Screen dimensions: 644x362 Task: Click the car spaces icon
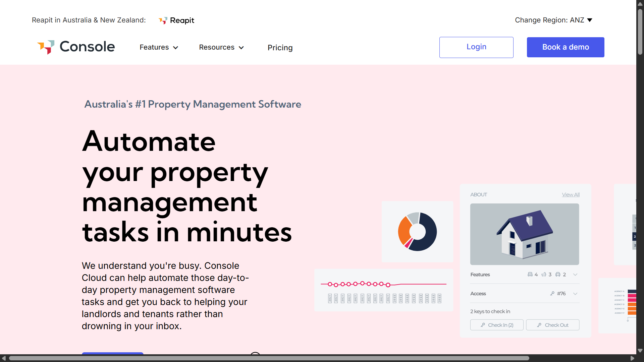(558, 275)
